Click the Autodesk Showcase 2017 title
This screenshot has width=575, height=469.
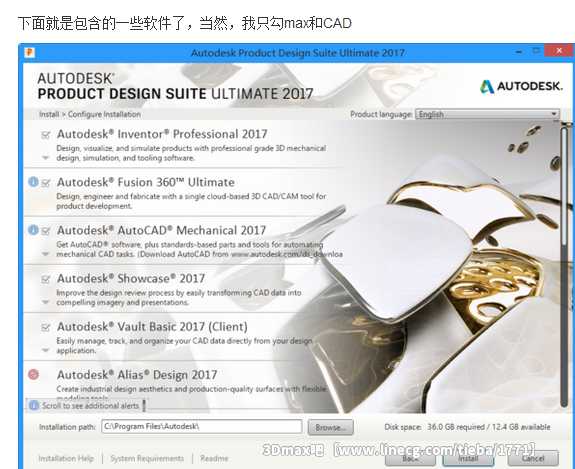131,278
